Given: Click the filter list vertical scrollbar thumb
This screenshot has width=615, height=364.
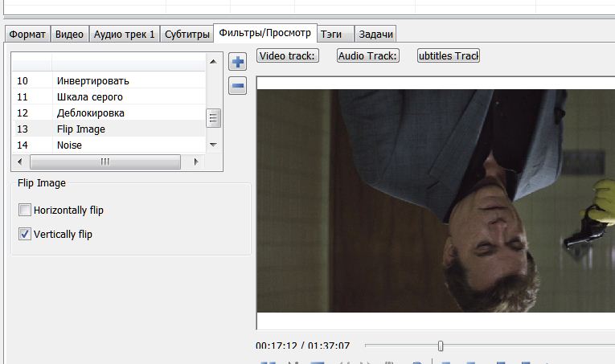Looking at the screenshot, I should click(213, 118).
